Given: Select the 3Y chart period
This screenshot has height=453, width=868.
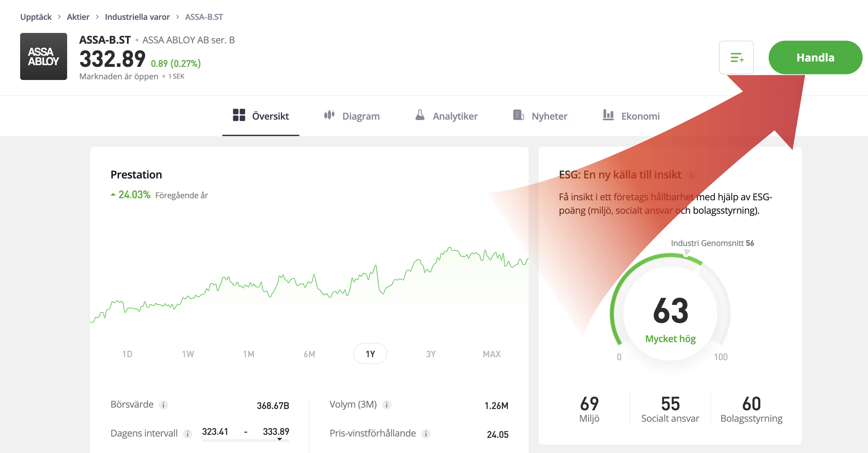Looking at the screenshot, I should (x=431, y=354).
